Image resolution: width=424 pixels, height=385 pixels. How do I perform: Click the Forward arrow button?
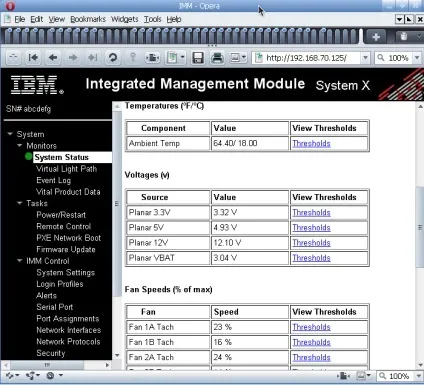point(73,58)
